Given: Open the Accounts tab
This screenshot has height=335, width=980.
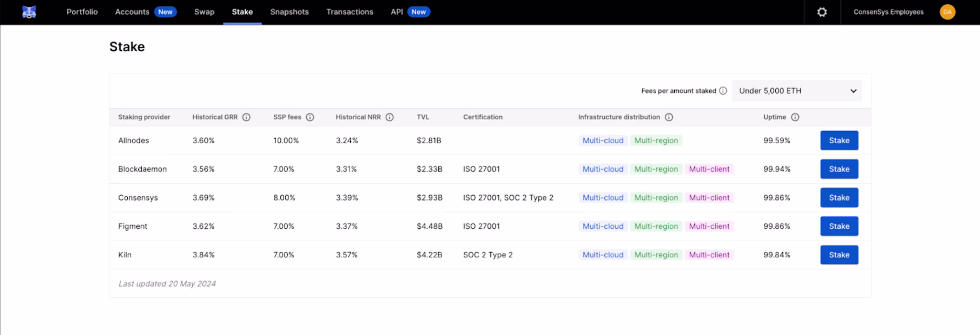Looking at the screenshot, I should 132,12.
